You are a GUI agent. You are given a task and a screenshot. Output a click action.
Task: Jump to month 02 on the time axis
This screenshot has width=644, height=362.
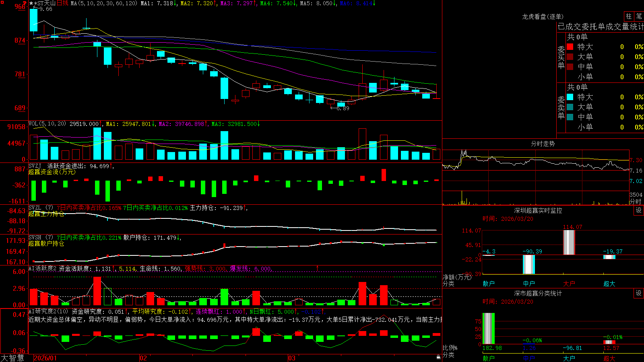(x=143, y=358)
